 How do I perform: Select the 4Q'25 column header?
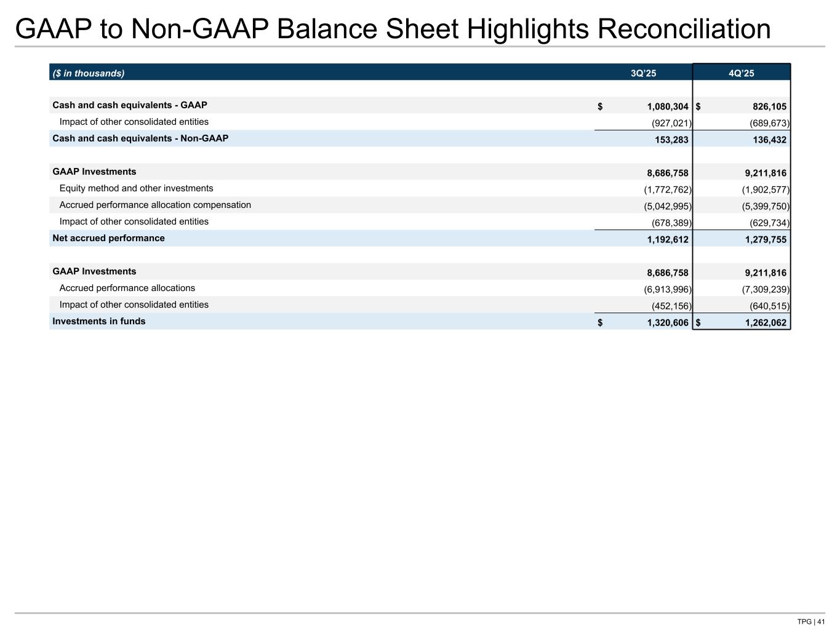tap(741, 74)
